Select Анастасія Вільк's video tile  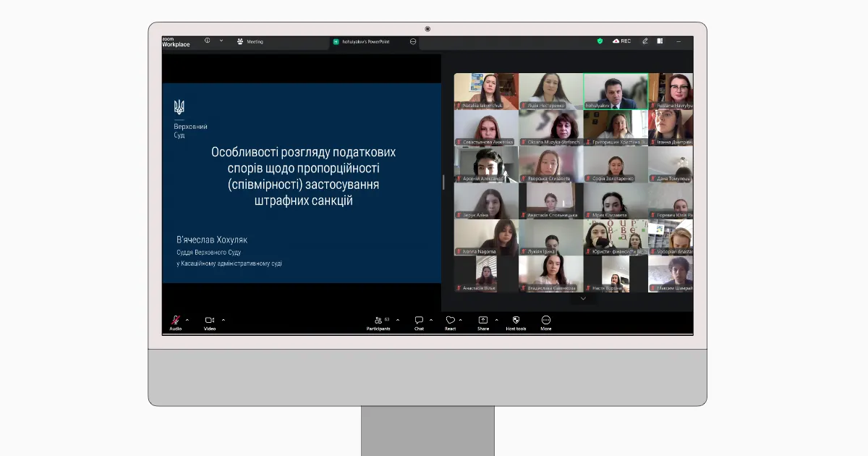[x=486, y=274]
